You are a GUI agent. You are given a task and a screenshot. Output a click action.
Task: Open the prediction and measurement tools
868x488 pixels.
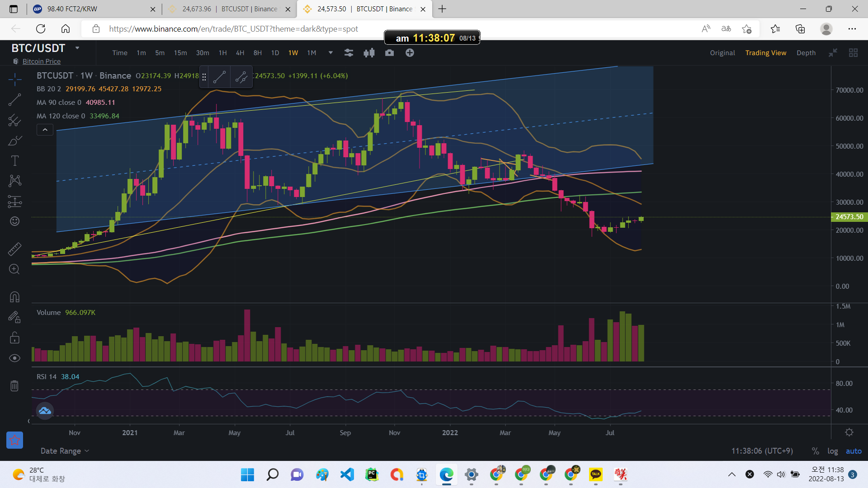tap(14, 201)
